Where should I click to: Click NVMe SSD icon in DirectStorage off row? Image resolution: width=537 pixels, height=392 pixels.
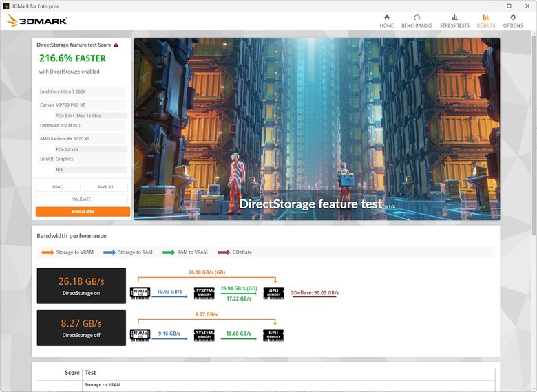click(140, 335)
